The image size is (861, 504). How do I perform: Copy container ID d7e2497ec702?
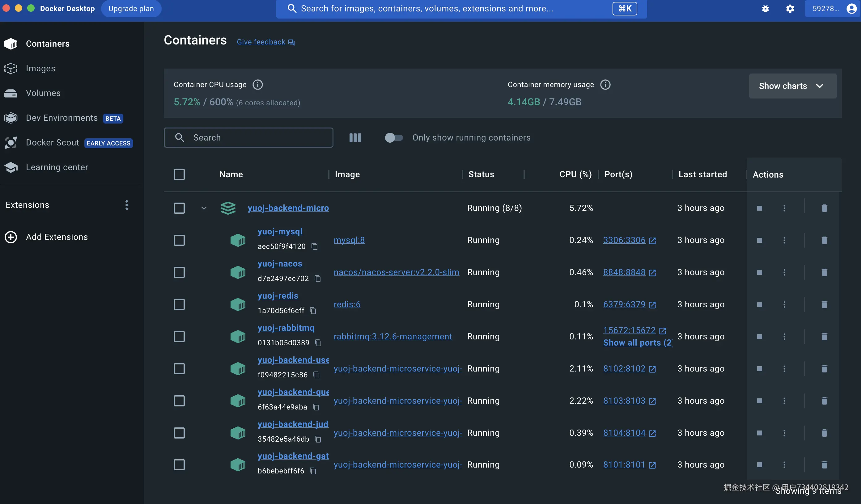tap(318, 279)
